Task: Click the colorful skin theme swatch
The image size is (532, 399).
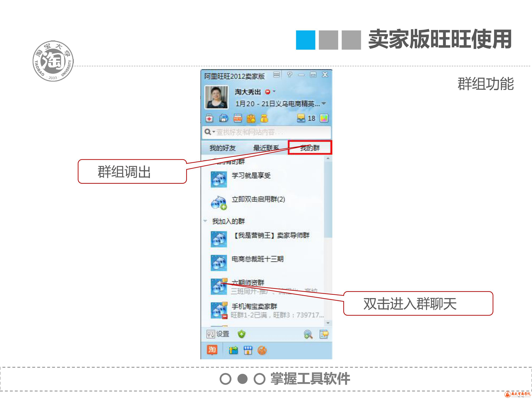Action: [x=324, y=118]
